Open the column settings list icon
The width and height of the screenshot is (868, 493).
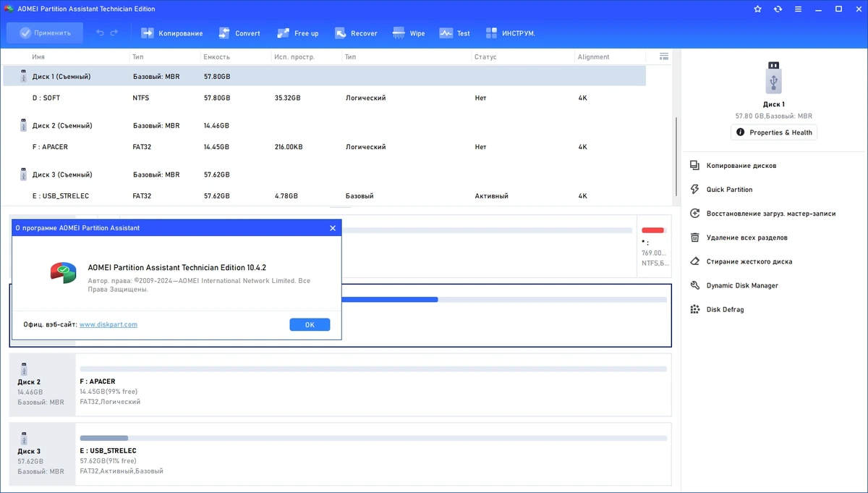[x=664, y=56]
